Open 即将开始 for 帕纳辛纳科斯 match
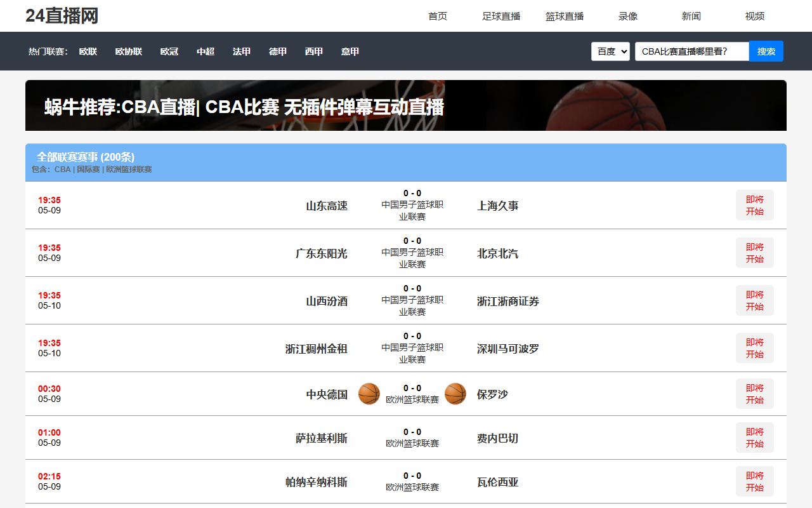Viewport: 812px width, 508px height. (x=755, y=481)
